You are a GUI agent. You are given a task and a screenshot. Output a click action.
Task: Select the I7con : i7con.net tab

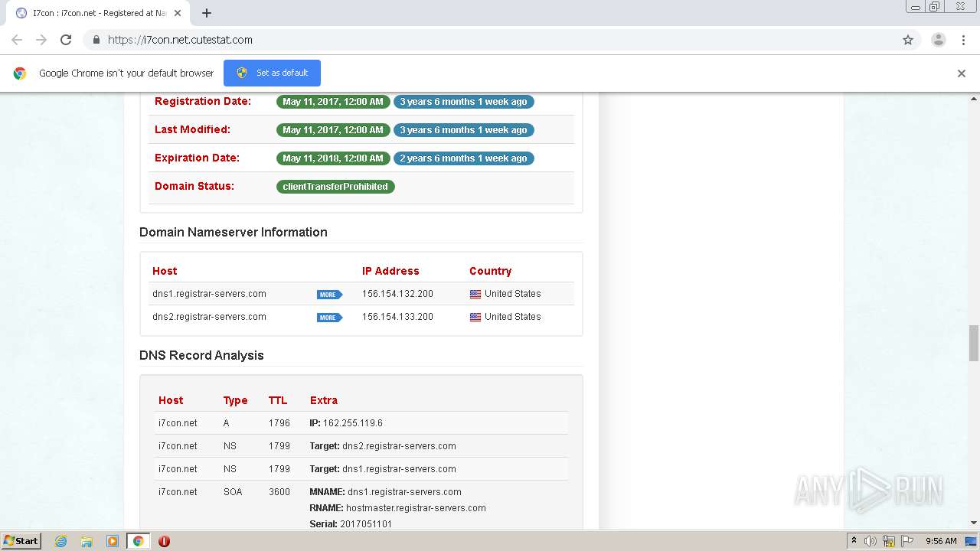(x=98, y=13)
